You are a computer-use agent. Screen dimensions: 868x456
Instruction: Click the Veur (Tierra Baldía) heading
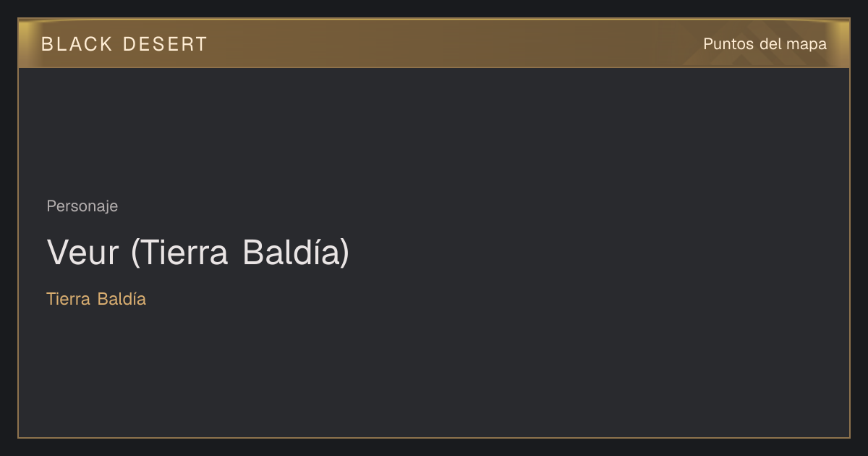[197, 253]
